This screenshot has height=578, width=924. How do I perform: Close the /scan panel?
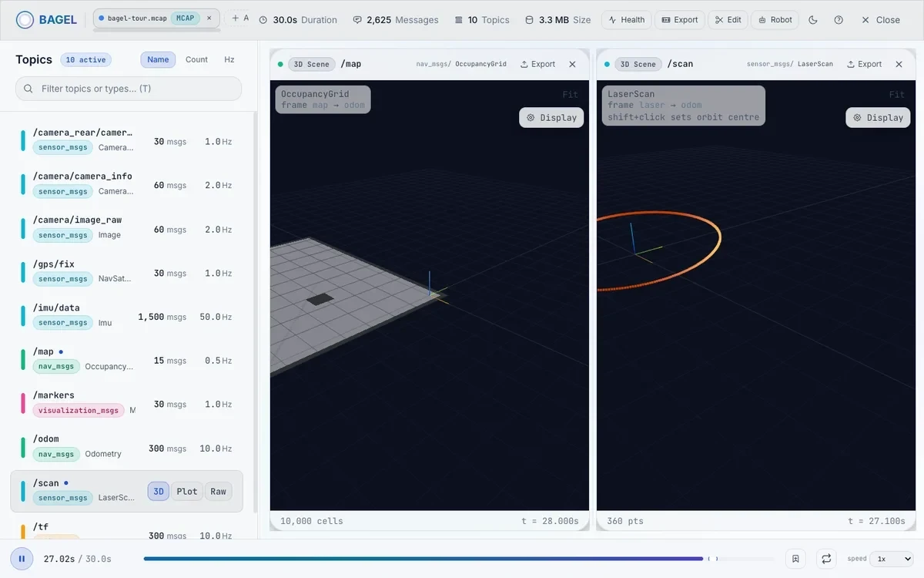tap(899, 64)
